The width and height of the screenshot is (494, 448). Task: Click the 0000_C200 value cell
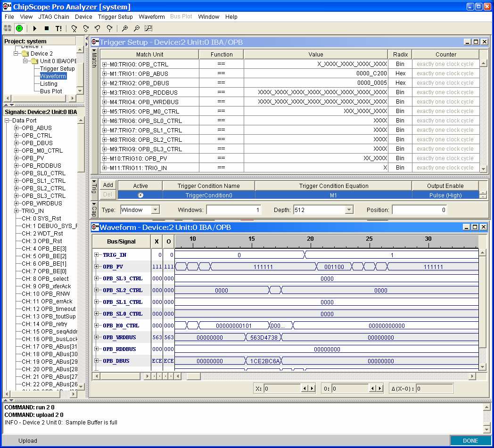316,73
